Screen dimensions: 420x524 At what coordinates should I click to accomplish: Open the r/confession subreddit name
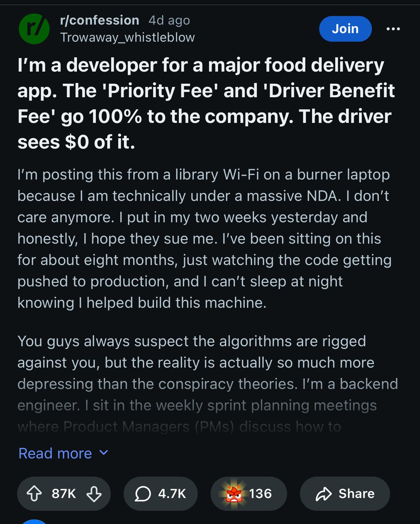click(100, 20)
